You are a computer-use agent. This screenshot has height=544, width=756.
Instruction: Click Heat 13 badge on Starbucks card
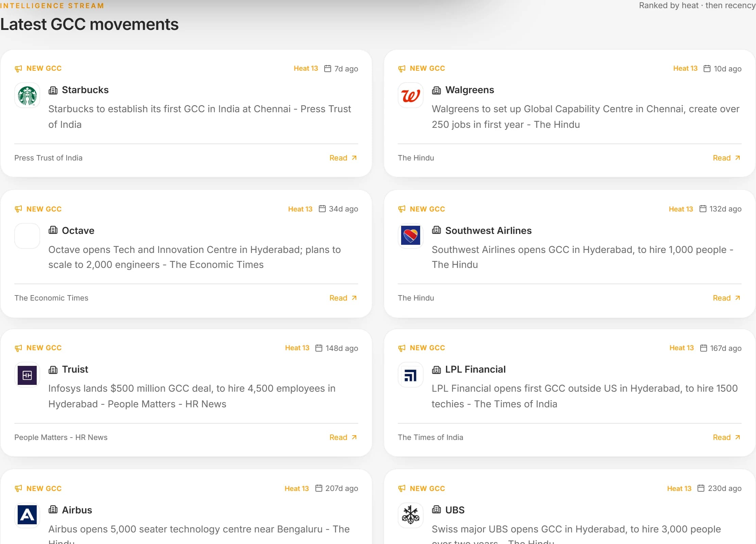306,68
